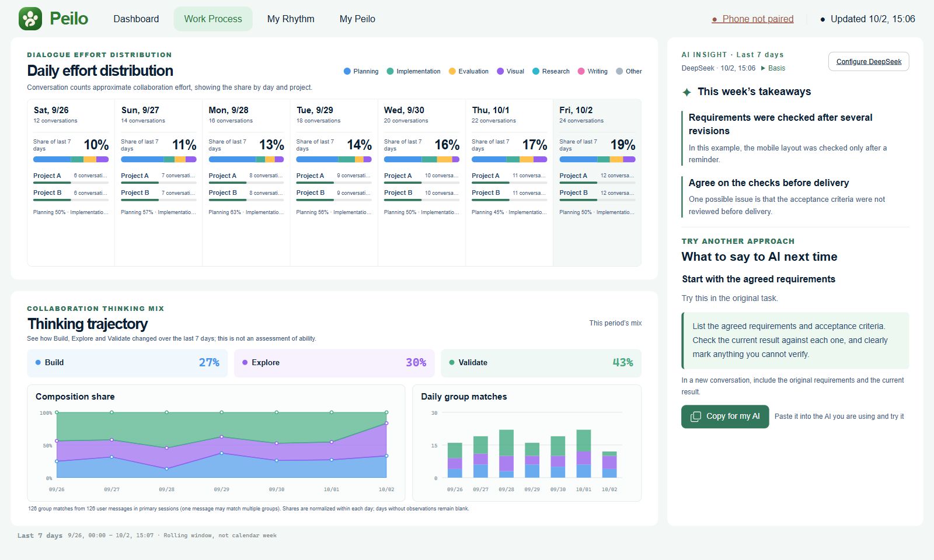
Task: Click the Agree on the checks before delivery takeaway
Action: (795, 197)
